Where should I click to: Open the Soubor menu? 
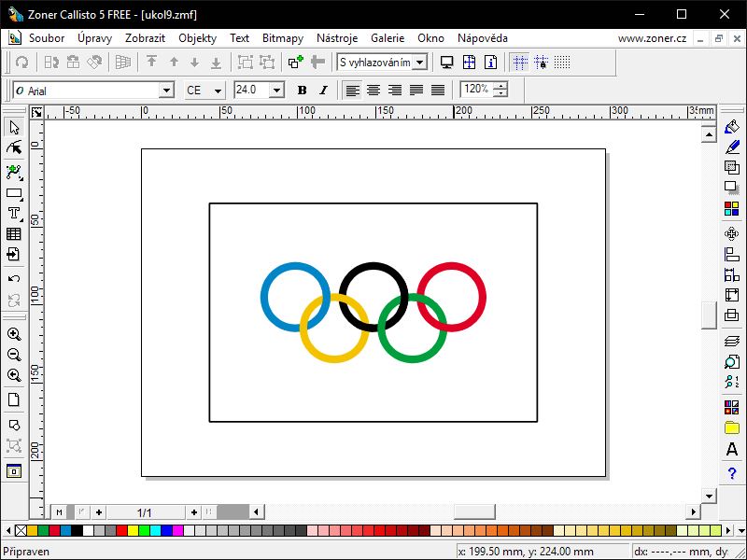pos(47,38)
